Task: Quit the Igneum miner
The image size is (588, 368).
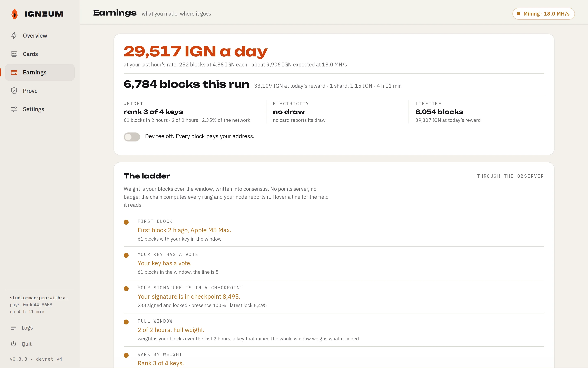Action: tap(40, 344)
